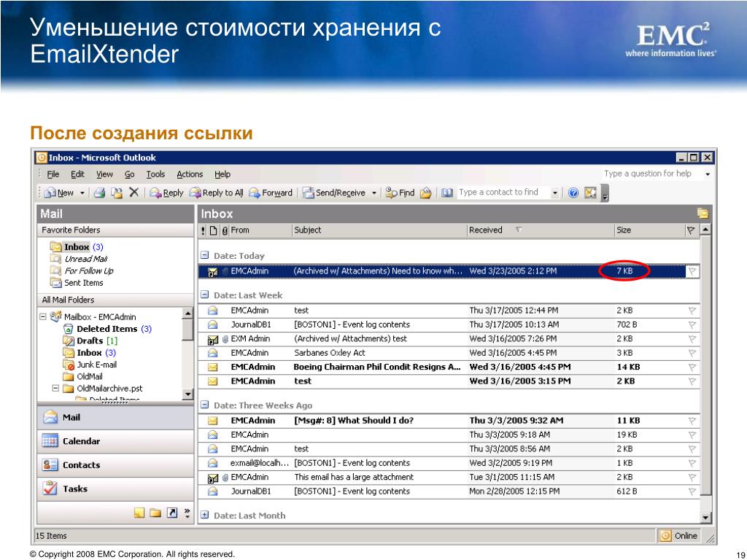Open the Notes icon in navigation pane

139,513
